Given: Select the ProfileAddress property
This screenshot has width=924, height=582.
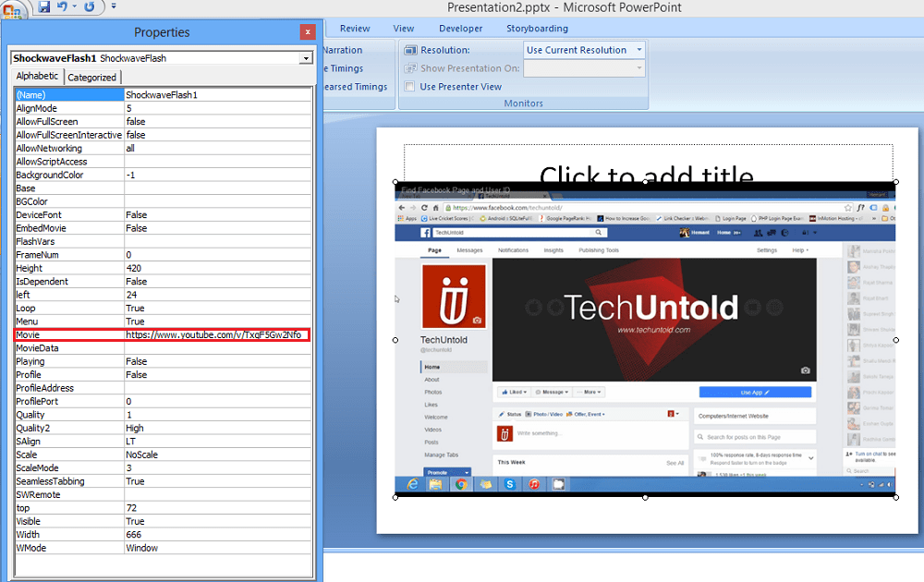Looking at the screenshot, I should point(69,388).
